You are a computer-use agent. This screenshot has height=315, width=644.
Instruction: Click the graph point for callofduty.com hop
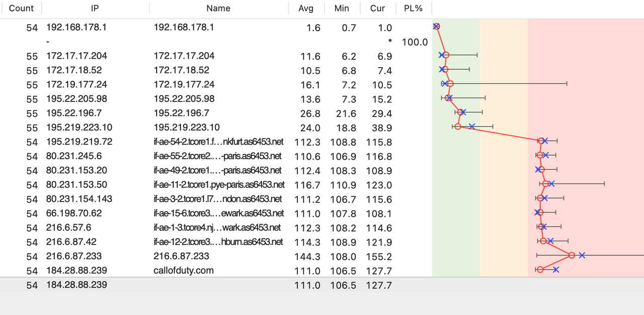540,270
